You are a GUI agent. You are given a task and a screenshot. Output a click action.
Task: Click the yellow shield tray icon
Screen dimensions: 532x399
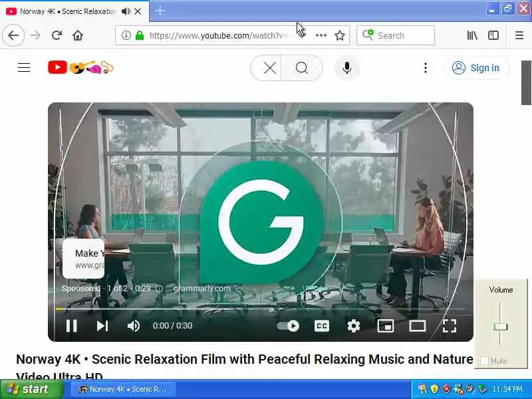click(434, 389)
